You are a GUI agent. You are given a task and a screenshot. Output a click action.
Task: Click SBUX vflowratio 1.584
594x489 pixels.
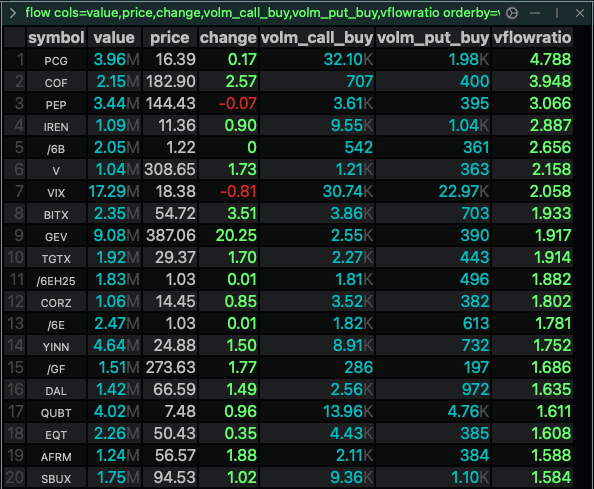click(532, 477)
